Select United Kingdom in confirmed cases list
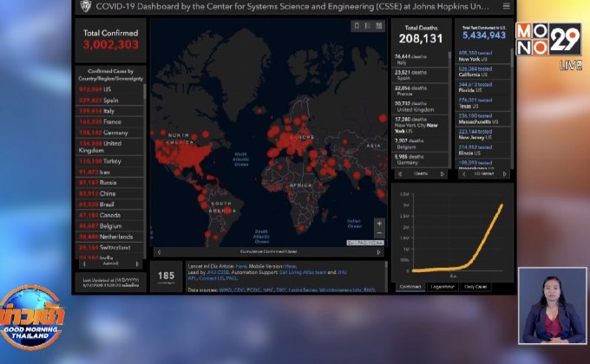The width and height of the screenshot is (590, 364). [x=109, y=146]
